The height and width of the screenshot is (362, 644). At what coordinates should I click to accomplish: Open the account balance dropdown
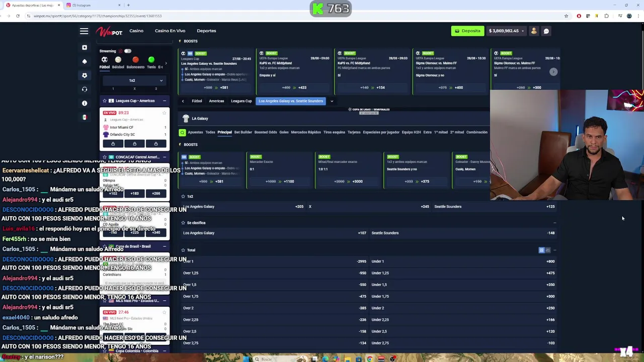pyautogui.click(x=507, y=31)
